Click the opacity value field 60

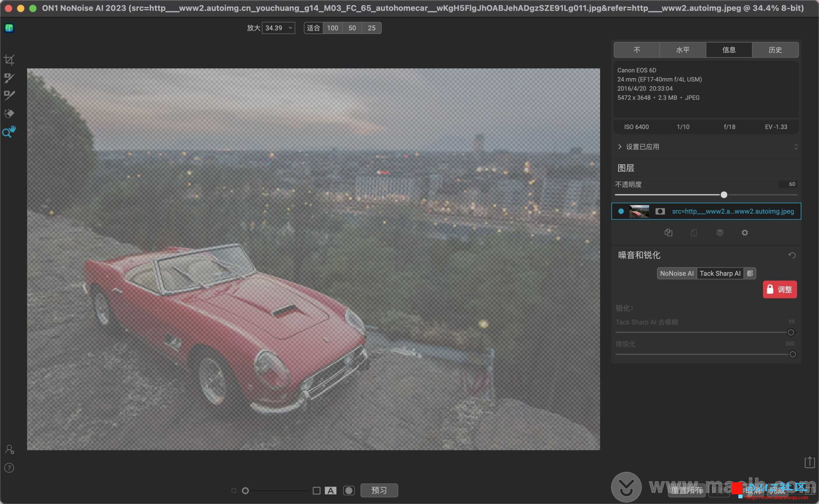click(x=788, y=184)
